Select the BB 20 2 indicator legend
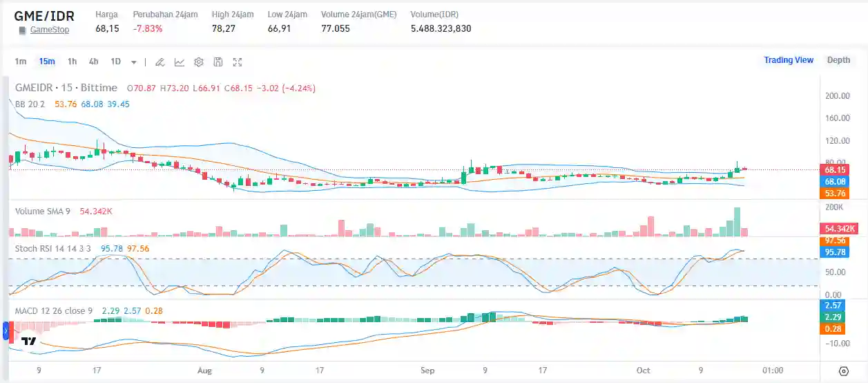Viewport: 868px width, 383px height. pyautogui.click(x=30, y=104)
